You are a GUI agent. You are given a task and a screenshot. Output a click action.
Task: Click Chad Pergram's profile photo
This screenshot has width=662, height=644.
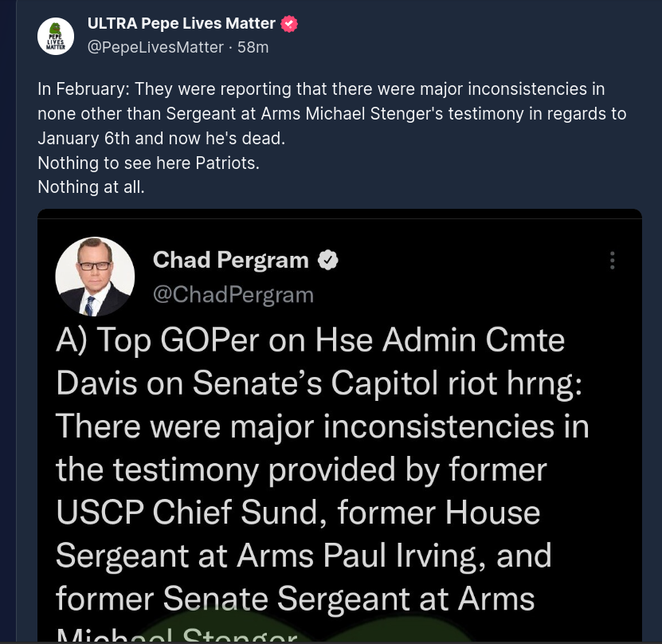point(95,277)
